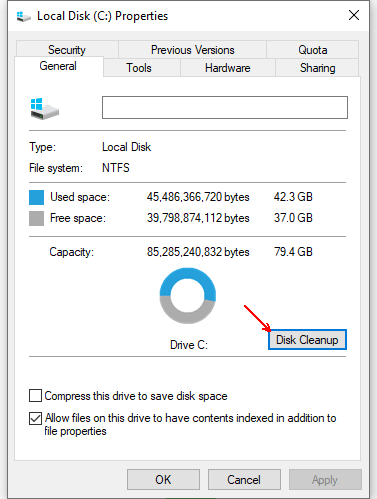The image size is (377, 499).
Task: Click the large Windows drive icon
Action: tap(44, 109)
